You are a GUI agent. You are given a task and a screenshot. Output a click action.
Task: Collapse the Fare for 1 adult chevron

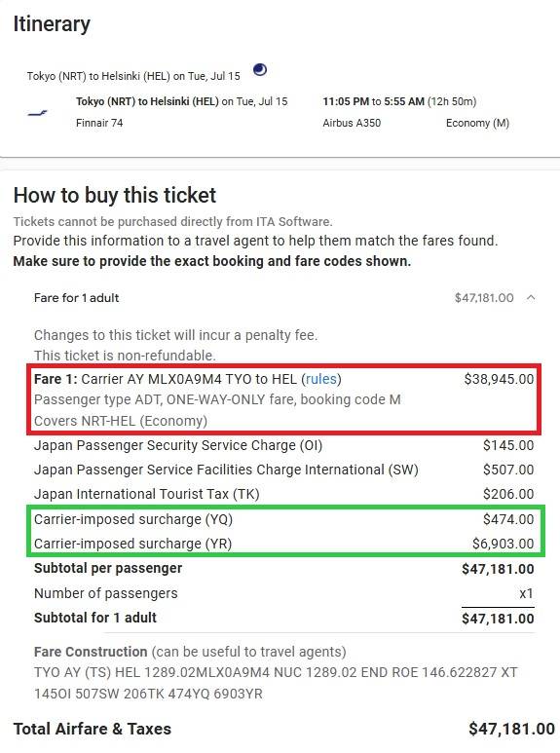(531, 298)
